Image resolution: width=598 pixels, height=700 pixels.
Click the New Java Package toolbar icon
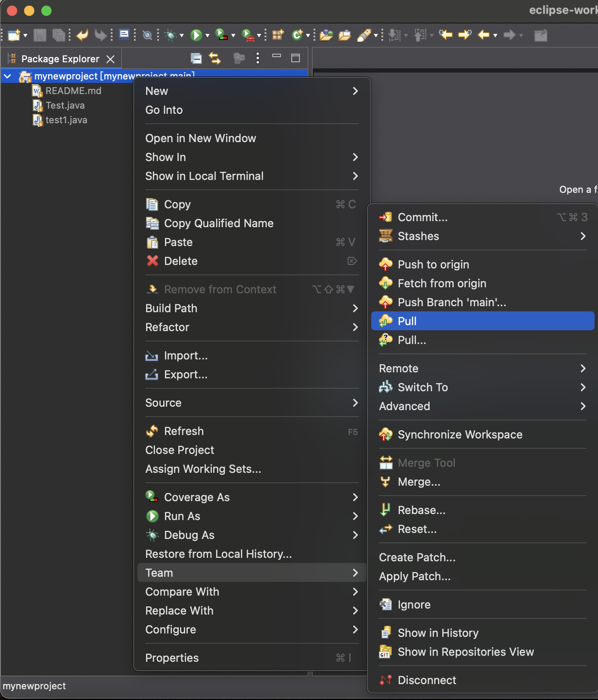(278, 35)
